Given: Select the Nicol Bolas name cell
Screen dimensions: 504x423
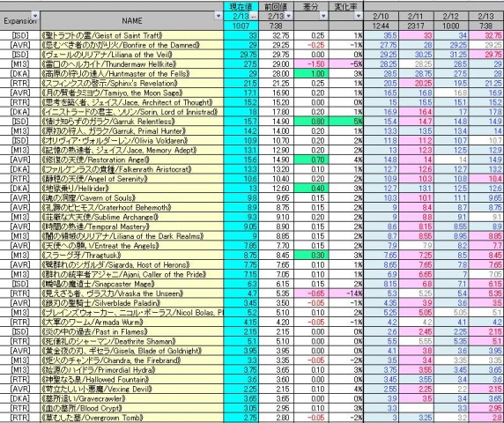Looking at the screenshot, I should tap(132, 313).
